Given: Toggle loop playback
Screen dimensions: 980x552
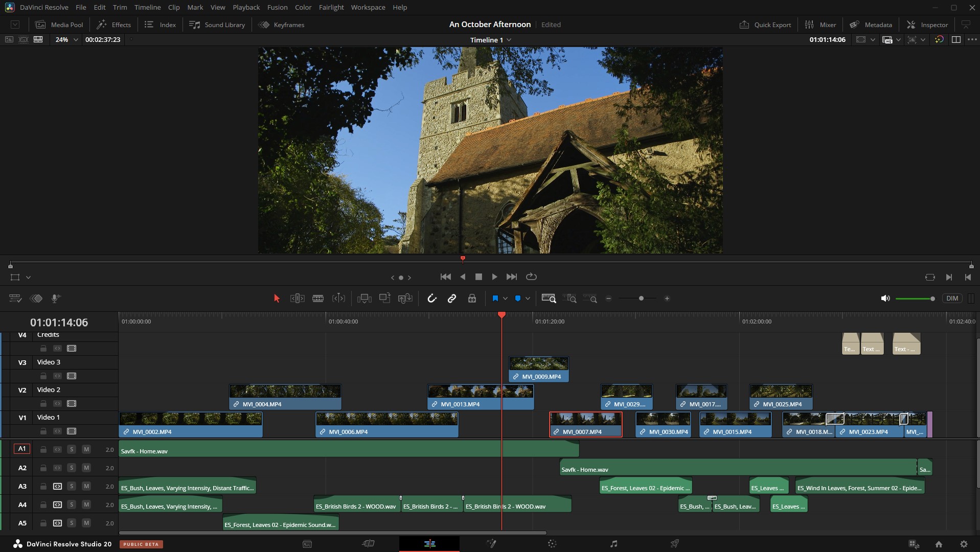Looking at the screenshot, I should pos(531,277).
